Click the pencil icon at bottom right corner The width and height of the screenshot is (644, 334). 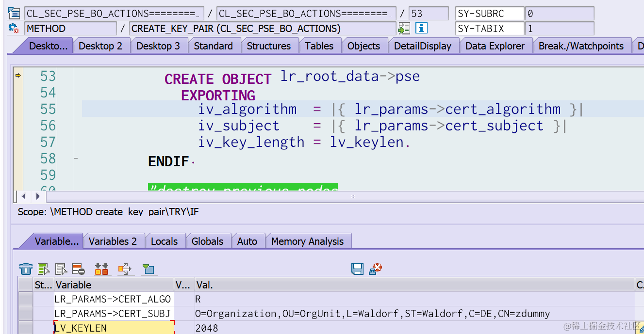coord(640,329)
